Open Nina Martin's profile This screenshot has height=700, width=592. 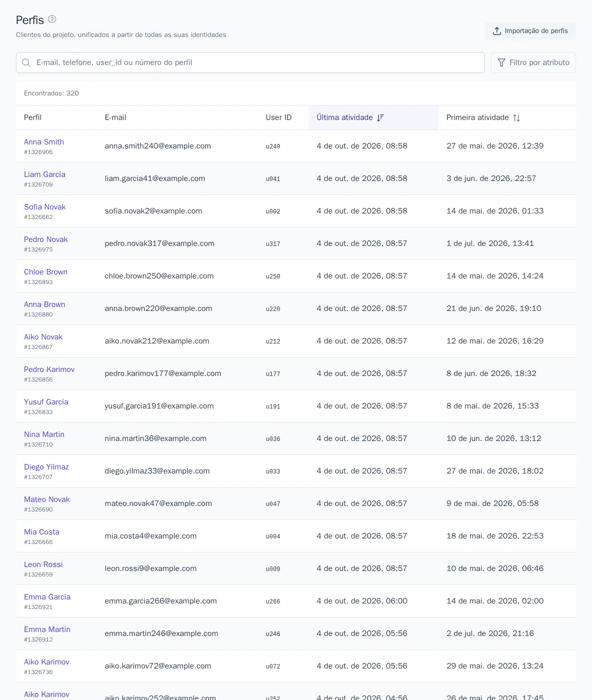[44, 434]
